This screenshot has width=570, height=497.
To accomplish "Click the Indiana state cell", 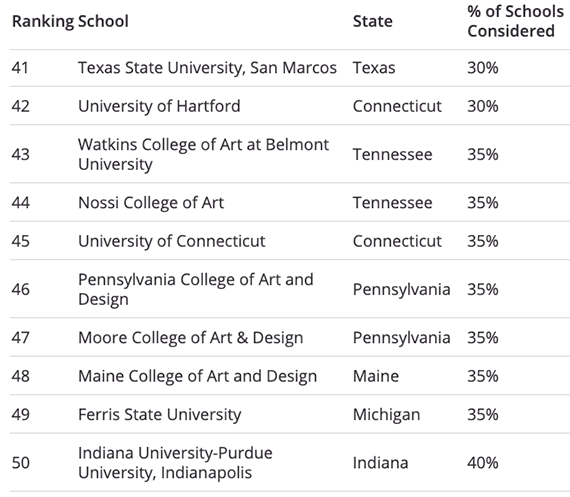I will point(381,463).
